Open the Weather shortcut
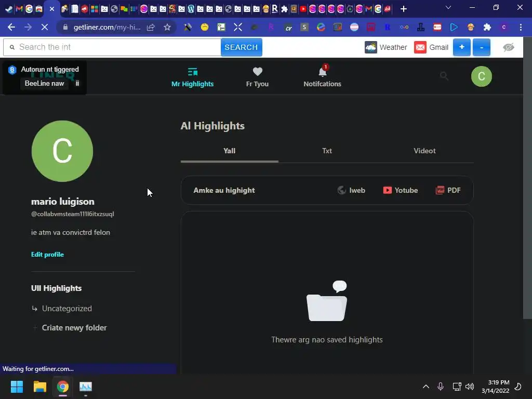 pyautogui.click(x=386, y=47)
